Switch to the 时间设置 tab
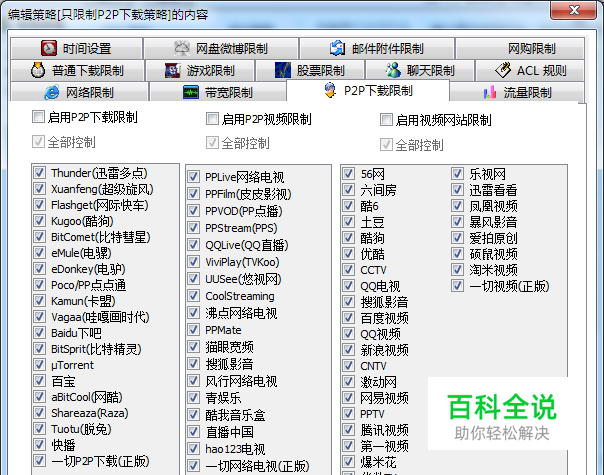 tap(76, 48)
